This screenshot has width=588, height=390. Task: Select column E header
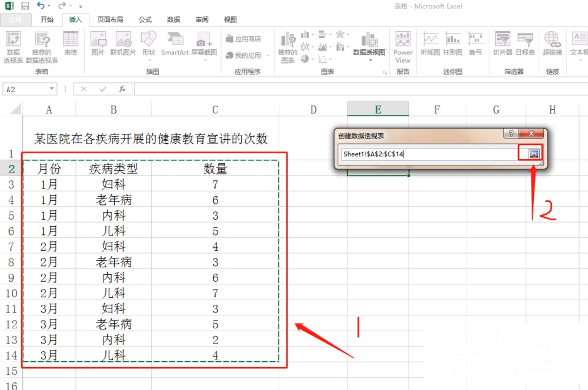[x=378, y=109]
